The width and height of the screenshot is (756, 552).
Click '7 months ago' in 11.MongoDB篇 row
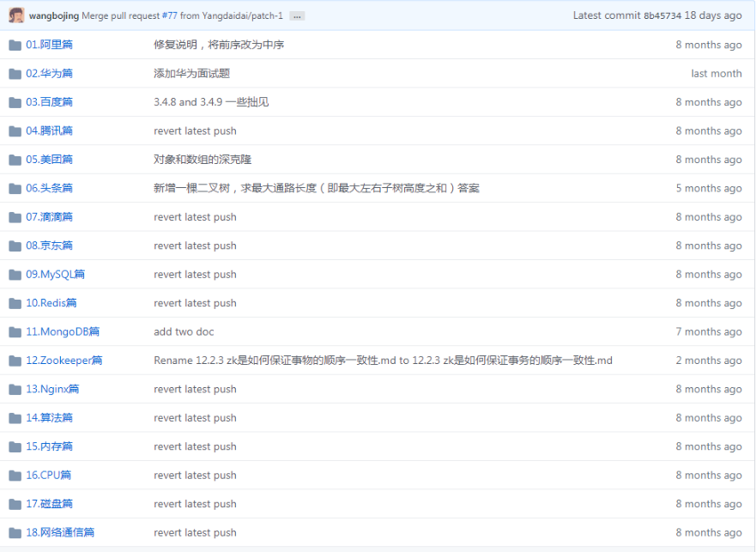point(709,331)
